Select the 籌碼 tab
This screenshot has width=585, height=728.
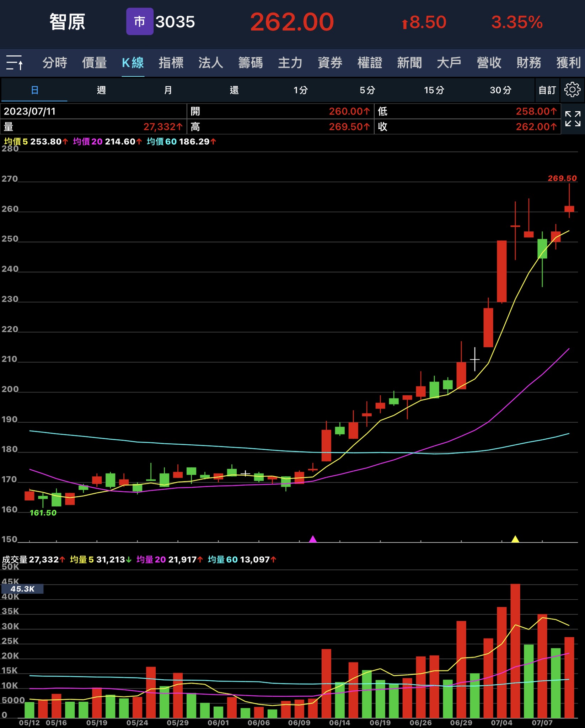251,63
